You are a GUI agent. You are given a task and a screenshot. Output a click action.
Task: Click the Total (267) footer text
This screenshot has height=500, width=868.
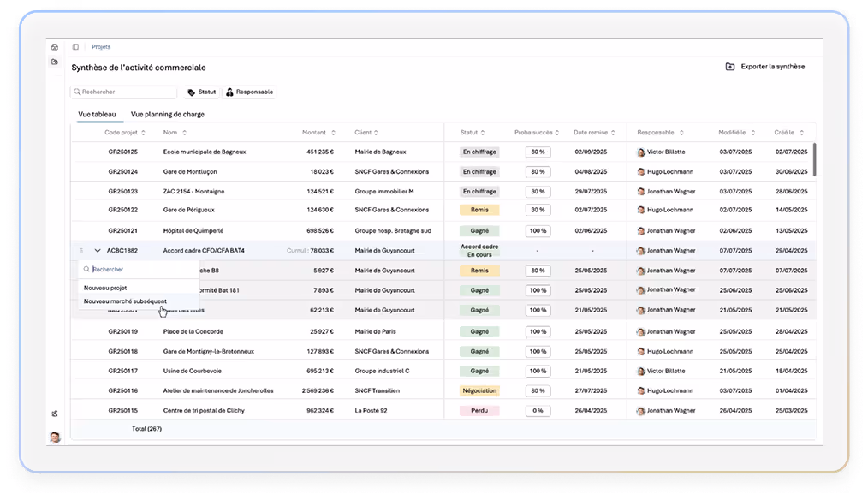(x=146, y=429)
